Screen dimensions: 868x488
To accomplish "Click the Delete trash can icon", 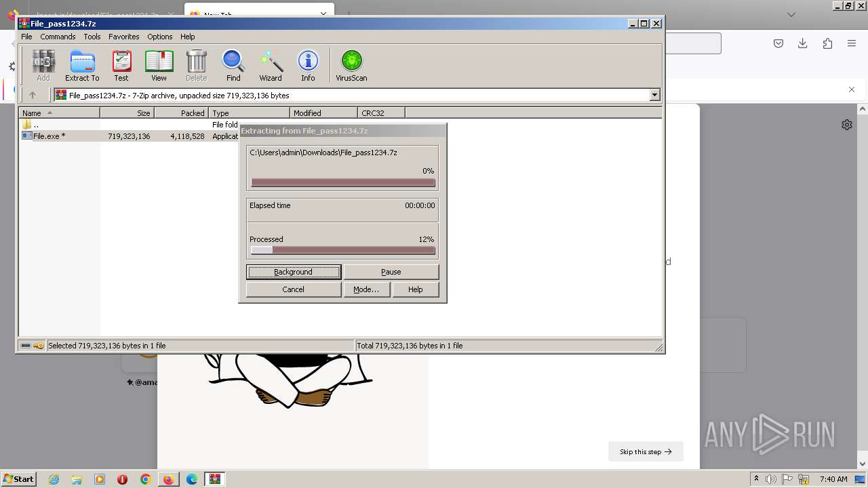I will (x=196, y=66).
